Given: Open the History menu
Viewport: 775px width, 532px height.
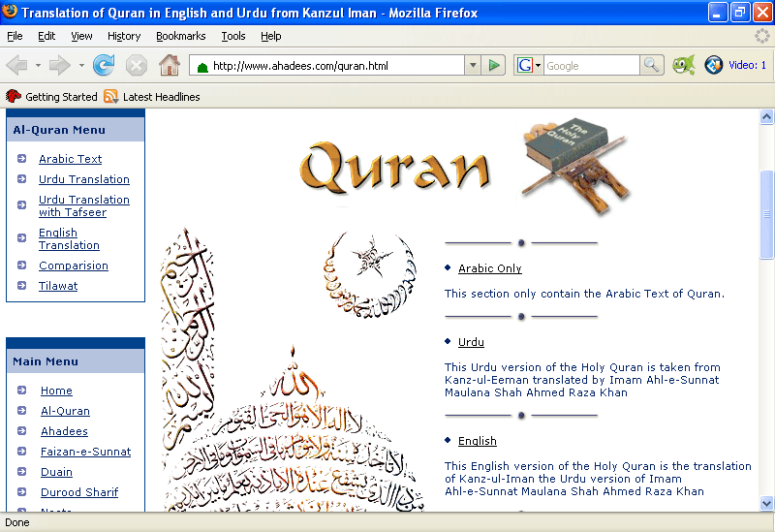Looking at the screenshot, I should coord(124,36).
